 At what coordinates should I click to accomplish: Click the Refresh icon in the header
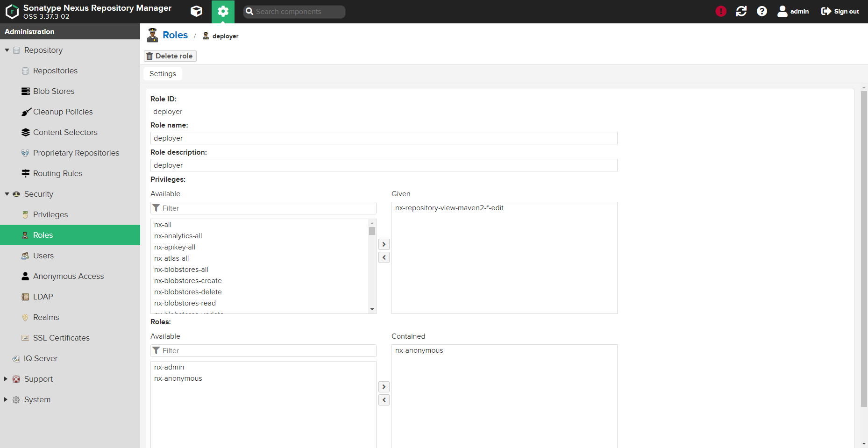[x=741, y=11]
